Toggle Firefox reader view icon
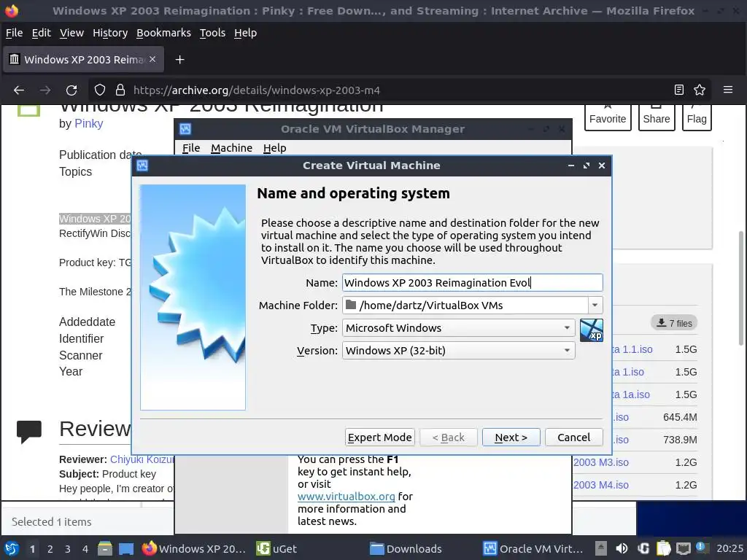 click(x=679, y=90)
